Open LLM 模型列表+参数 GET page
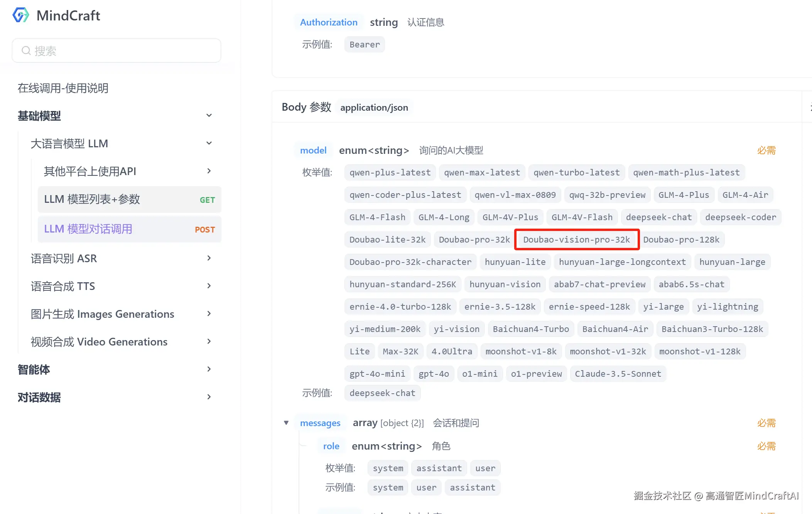 click(130, 199)
